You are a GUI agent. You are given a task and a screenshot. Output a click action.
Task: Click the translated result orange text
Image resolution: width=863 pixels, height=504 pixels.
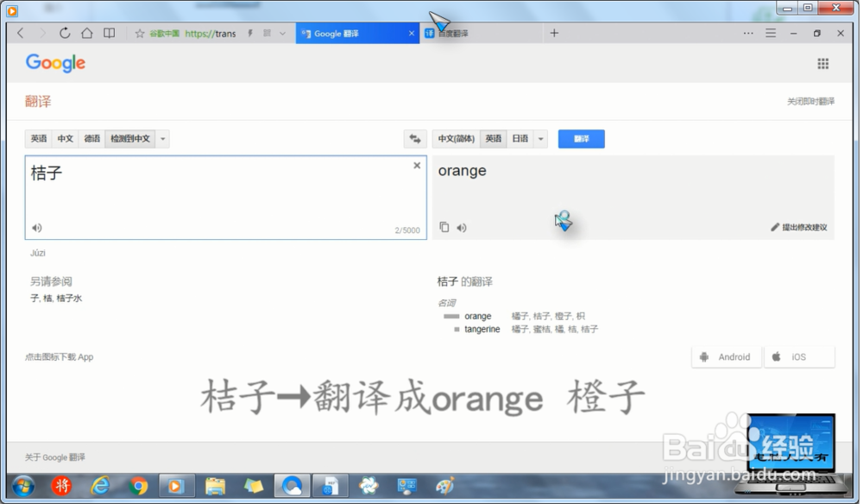tap(463, 171)
